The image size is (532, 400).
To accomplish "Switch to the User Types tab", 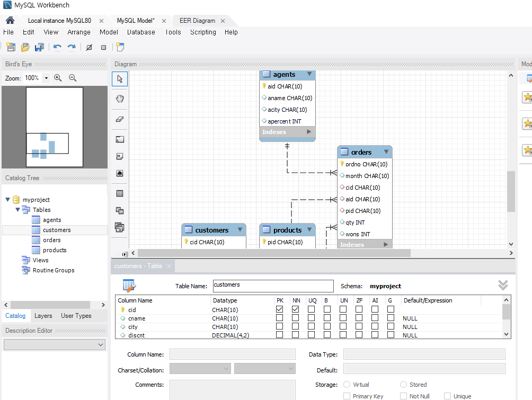I will 76,316.
